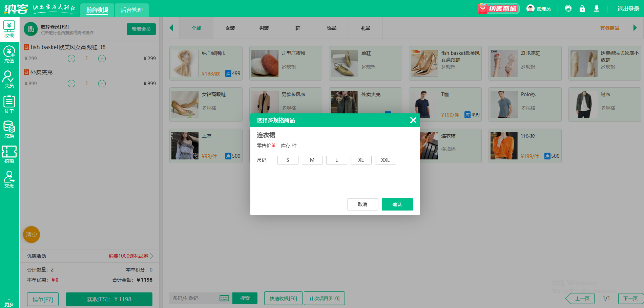Click the download icon in the top bar
This screenshot has height=308, width=644.
click(597, 8)
